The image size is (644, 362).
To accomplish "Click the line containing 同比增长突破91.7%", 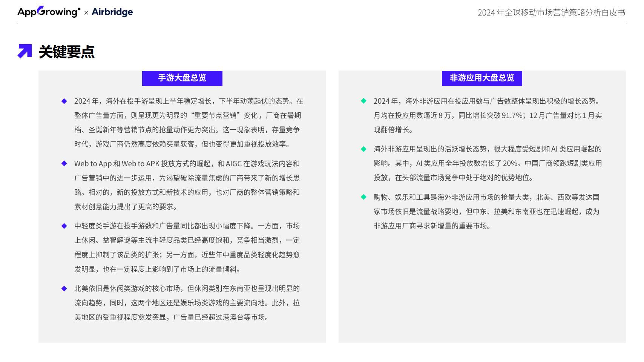I will click(x=488, y=115).
